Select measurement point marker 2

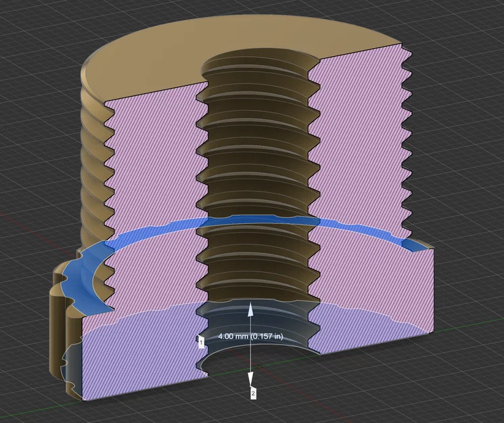tap(253, 393)
